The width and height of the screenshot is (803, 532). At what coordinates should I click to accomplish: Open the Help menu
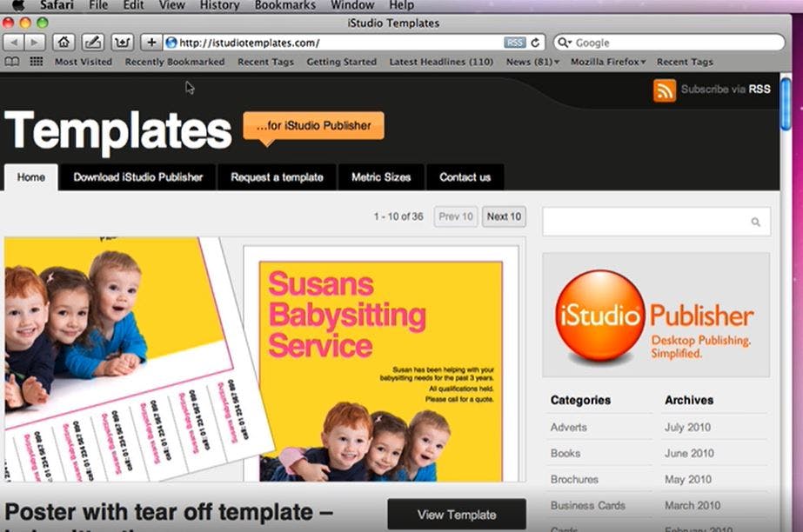tap(401, 5)
